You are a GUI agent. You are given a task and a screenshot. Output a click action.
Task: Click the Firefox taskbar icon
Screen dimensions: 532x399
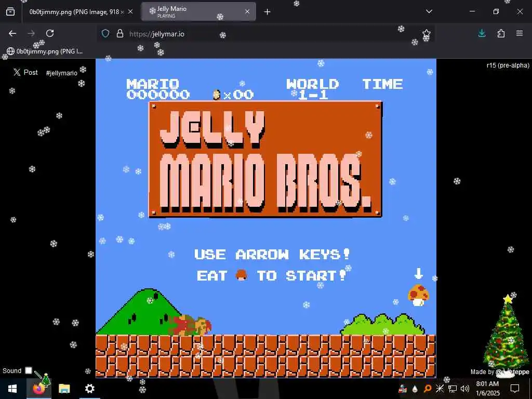coord(39,389)
